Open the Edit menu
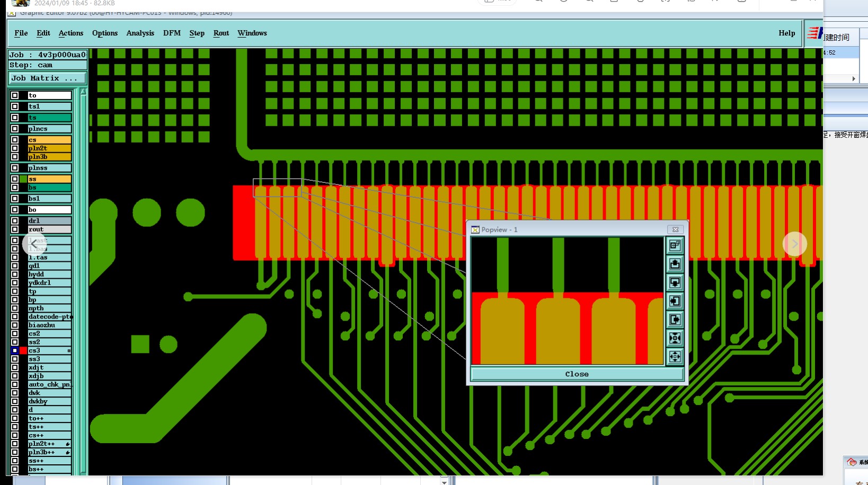Screen dimensions: 868x485 point(43,33)
